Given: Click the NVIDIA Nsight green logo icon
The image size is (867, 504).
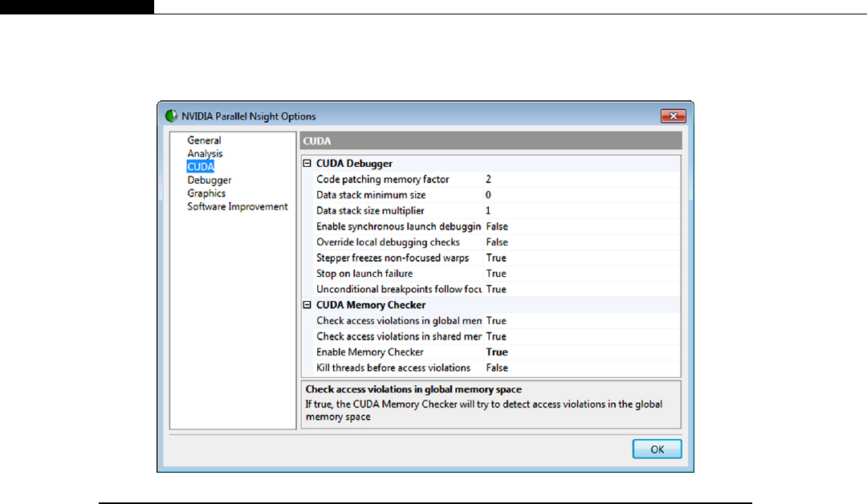Looking at the screenshot, I should point(171,116).
